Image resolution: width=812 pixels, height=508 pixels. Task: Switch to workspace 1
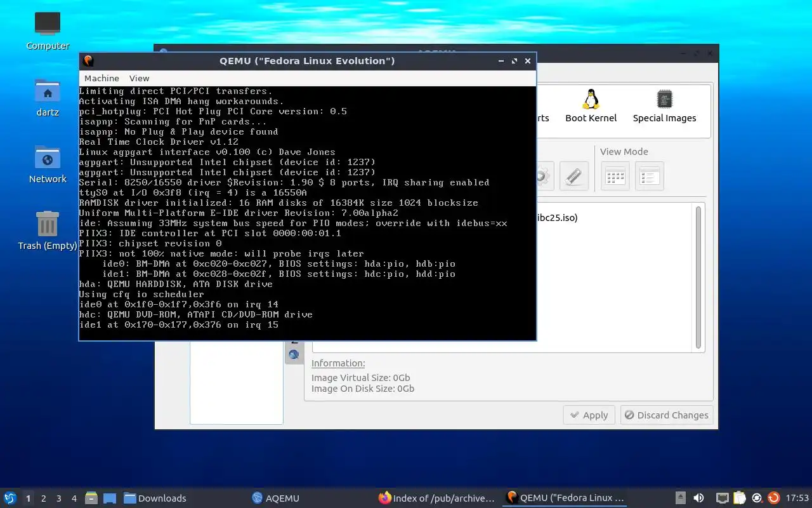[28, 498]
